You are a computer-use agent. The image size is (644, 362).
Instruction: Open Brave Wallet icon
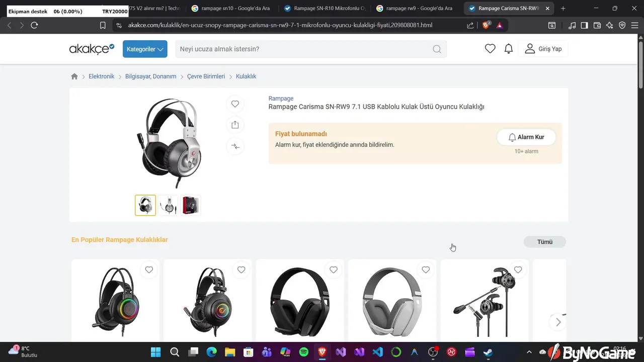pyautogui.click(x=597, y=25)
